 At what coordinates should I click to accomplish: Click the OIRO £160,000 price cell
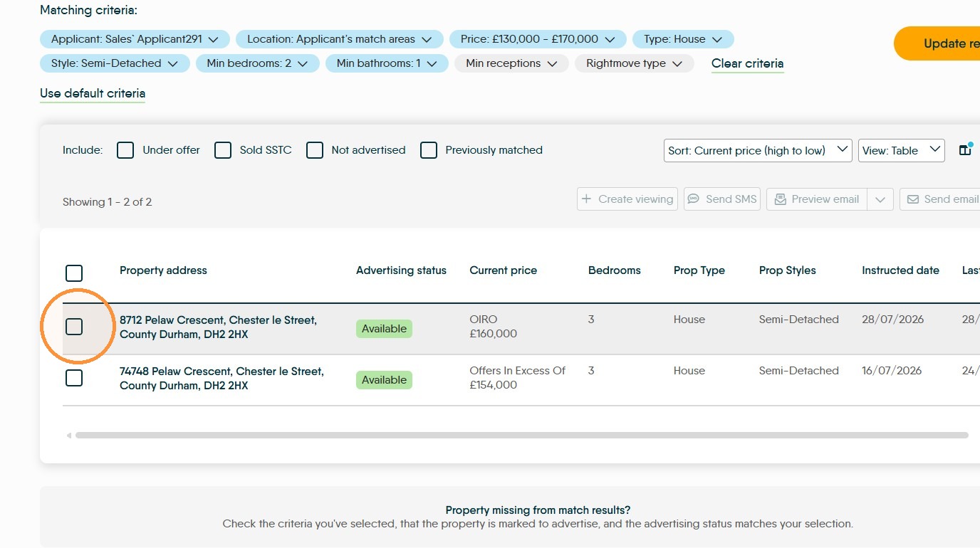coord(494,327)
